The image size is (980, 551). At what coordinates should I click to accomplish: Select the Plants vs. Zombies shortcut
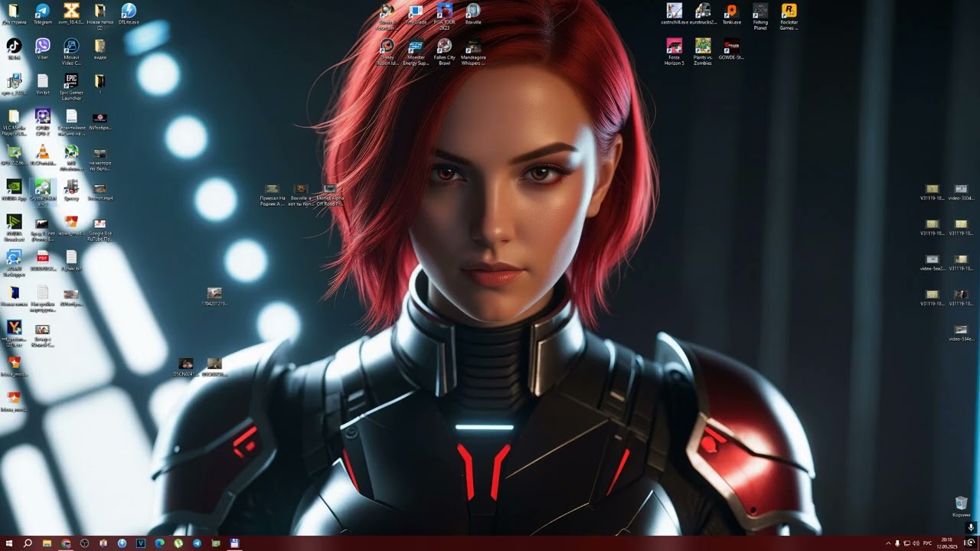point(703,52)
